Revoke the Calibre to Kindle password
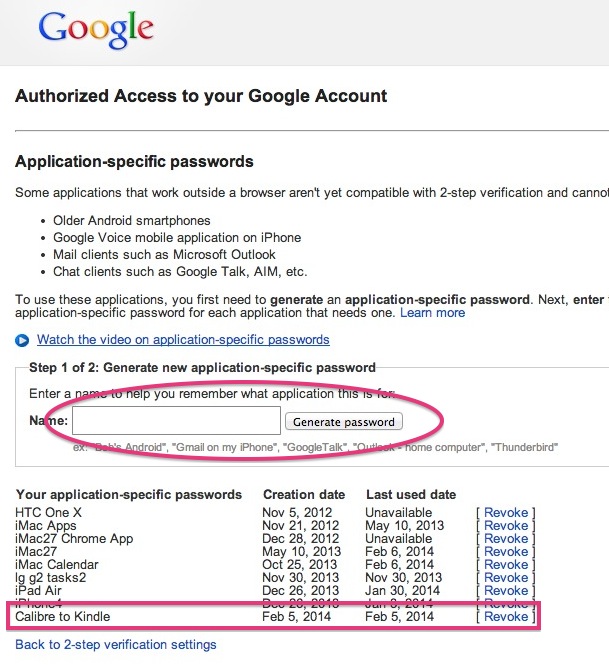 pos(506,617)
